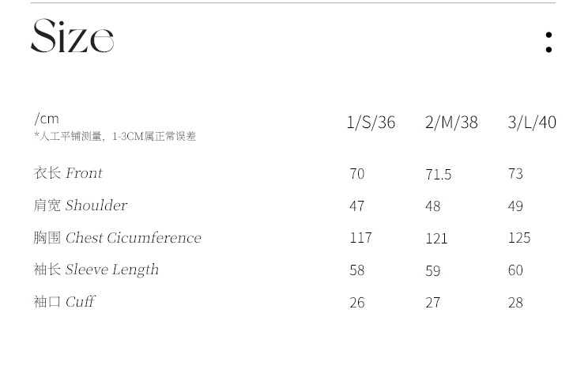Click the Cuff row label
Screen dimensions: 588x366
[64, 302]
